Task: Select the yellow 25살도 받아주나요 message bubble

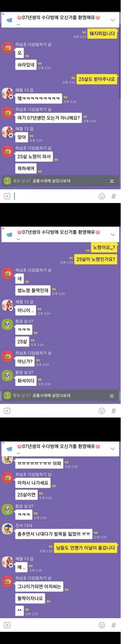Action: tap(97, 79)
